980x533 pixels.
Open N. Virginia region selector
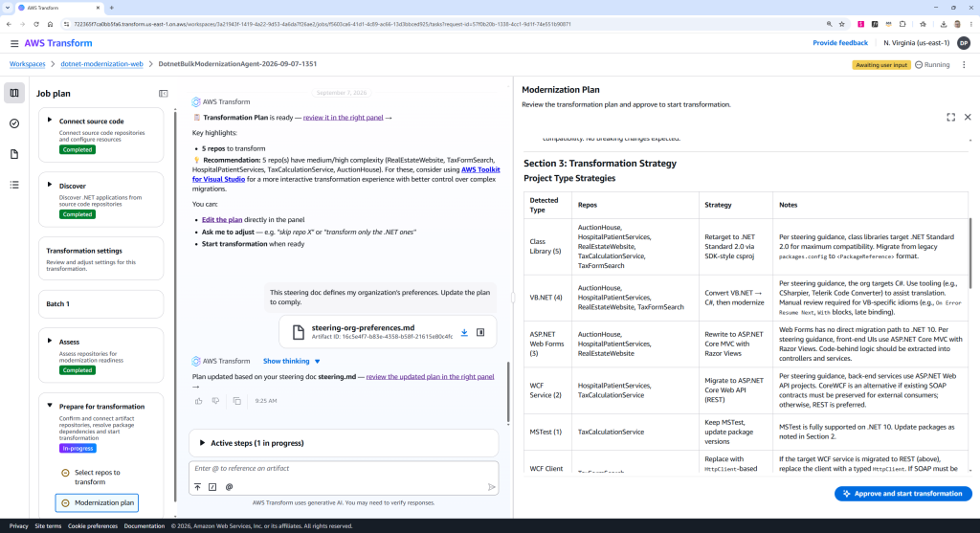click(x=916, y=43)
